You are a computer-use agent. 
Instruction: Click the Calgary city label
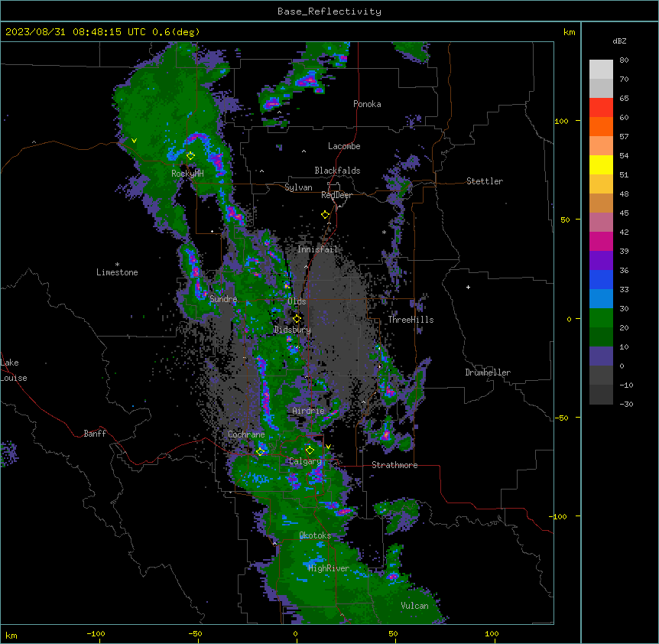click(306, 461)
